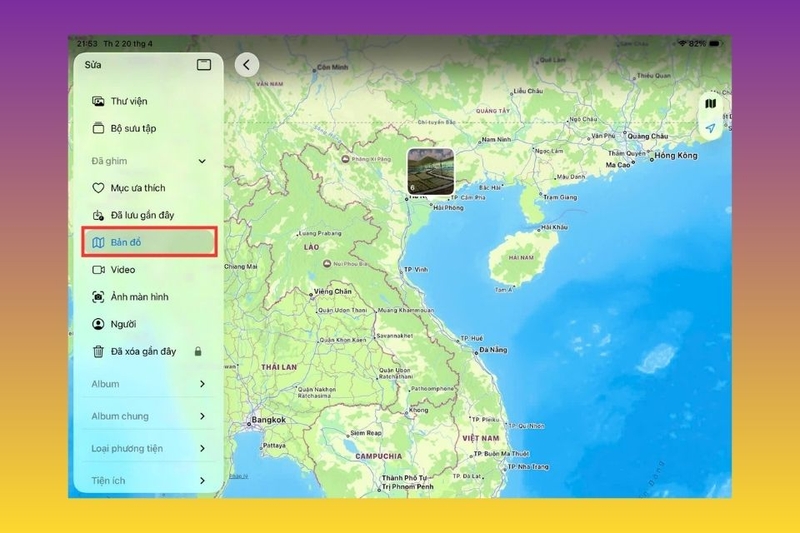Click the person silhouette icon
800x533 pixels.
pyautogui.click(x=98, y=324)
